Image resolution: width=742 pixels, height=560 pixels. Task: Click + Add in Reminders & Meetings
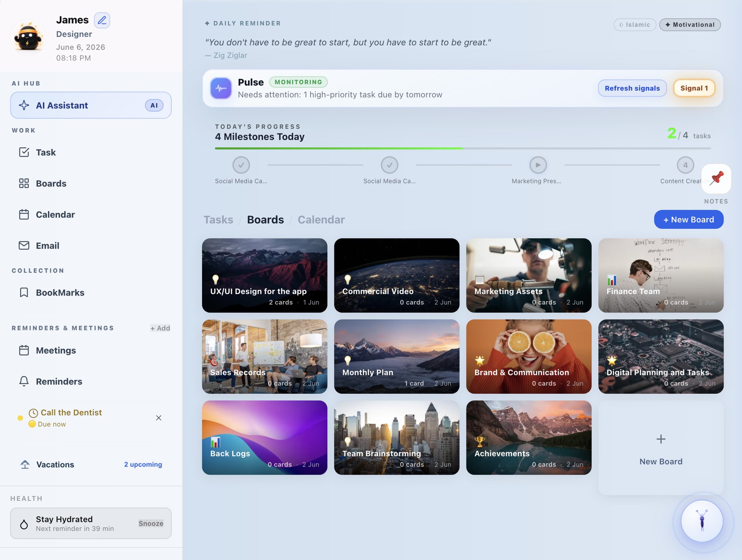160,328
